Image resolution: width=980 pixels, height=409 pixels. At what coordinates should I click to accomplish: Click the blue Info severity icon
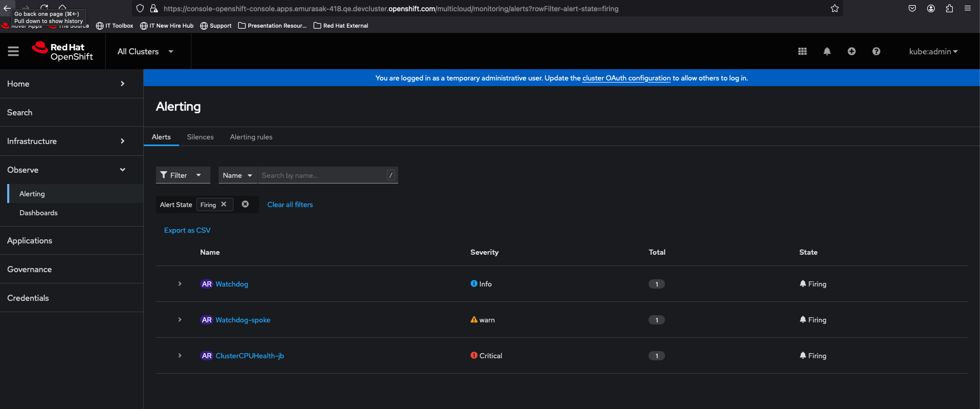(x=474, y=283)
